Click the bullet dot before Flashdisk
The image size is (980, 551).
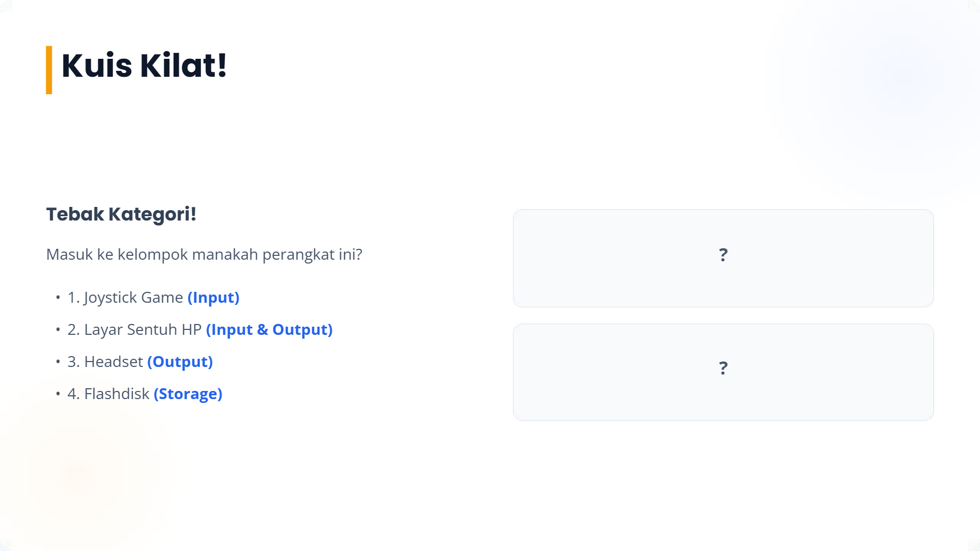[x=58, y=394]
